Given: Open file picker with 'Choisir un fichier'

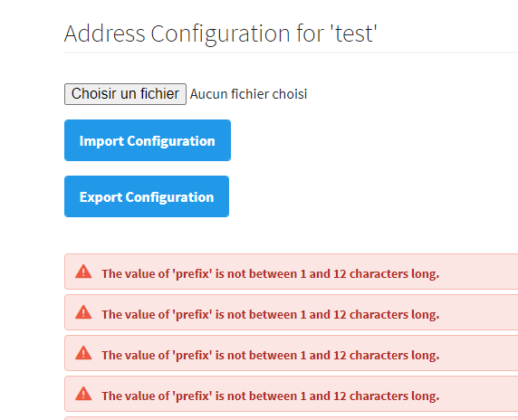Looking at the screenshot, I should [x=125, y=94].
